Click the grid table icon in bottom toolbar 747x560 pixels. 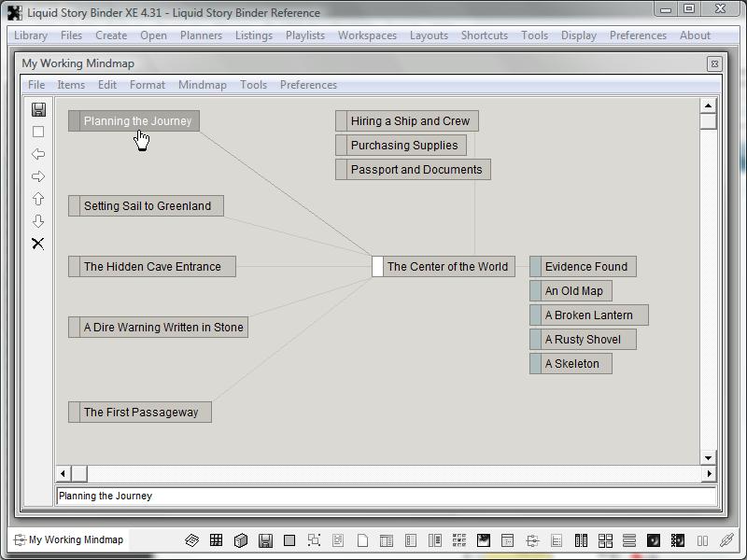[216, 540]
